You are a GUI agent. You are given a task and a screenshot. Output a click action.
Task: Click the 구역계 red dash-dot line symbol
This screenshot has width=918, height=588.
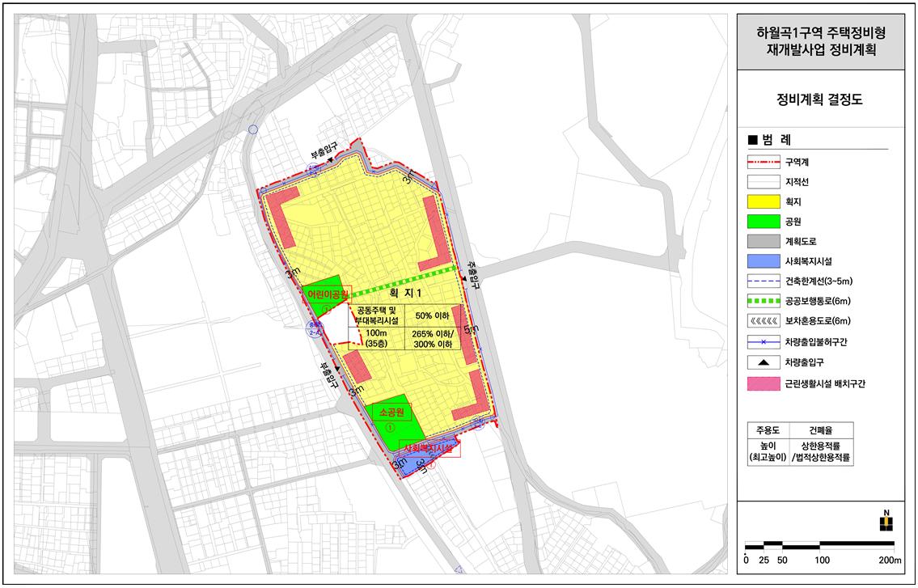pyautogui.click(x=764, y=161)
